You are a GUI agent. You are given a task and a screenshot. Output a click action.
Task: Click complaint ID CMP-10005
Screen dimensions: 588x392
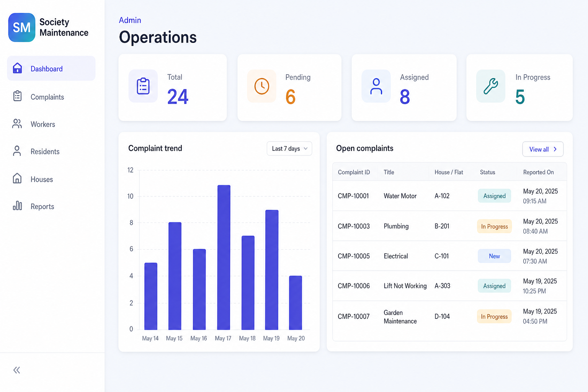click(354, 256)
